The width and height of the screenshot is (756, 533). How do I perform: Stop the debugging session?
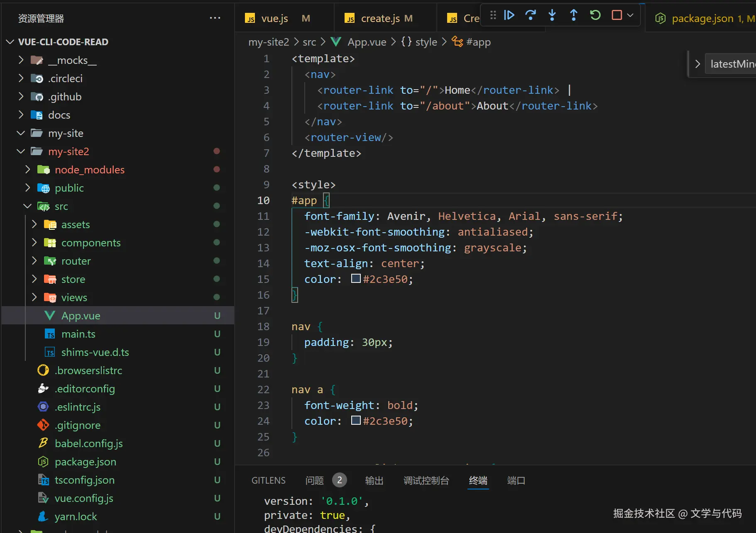[x=617, y=15]
